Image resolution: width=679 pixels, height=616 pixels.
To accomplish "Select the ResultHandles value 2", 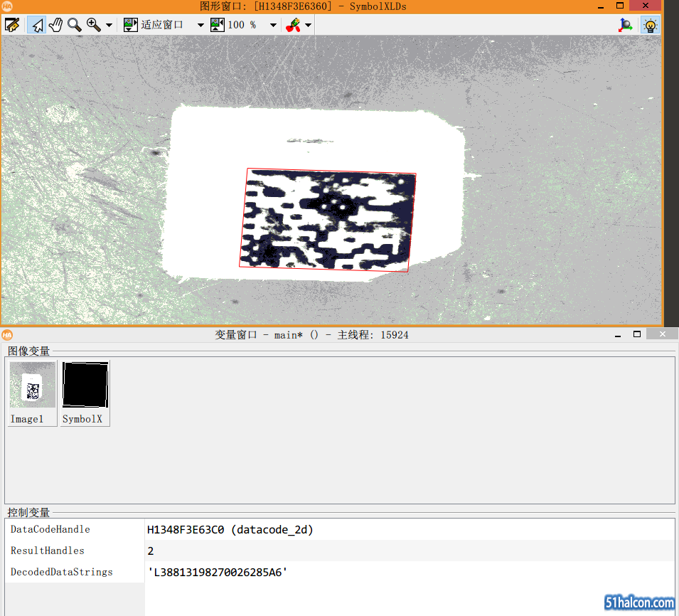I will pos(150,551).
